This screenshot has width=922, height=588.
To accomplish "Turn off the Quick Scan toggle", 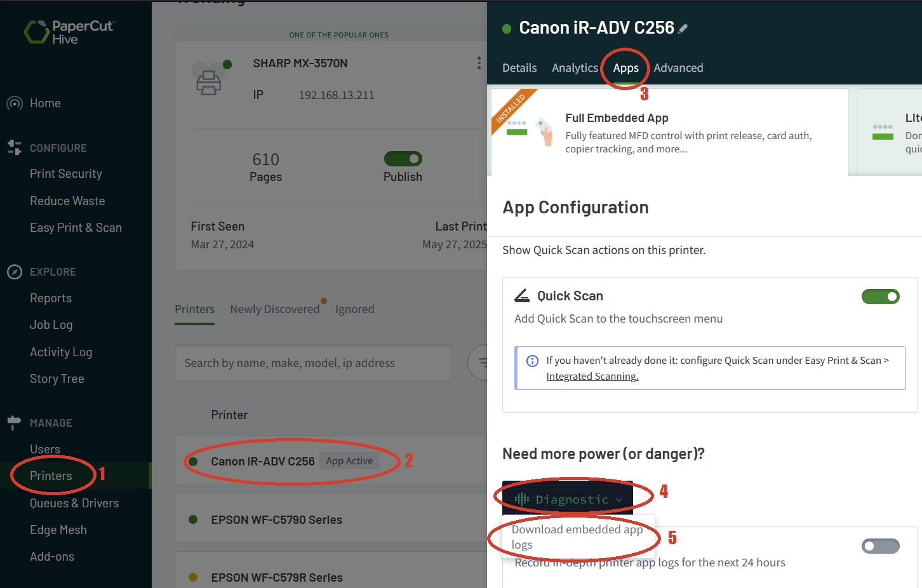I will tap(880, 297).
